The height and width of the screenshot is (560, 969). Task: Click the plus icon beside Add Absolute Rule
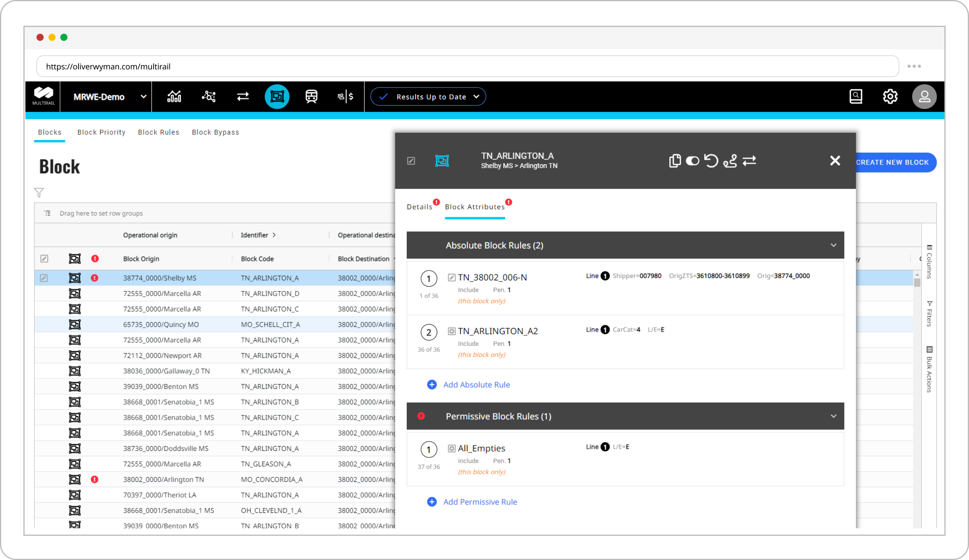click(432, 385)
